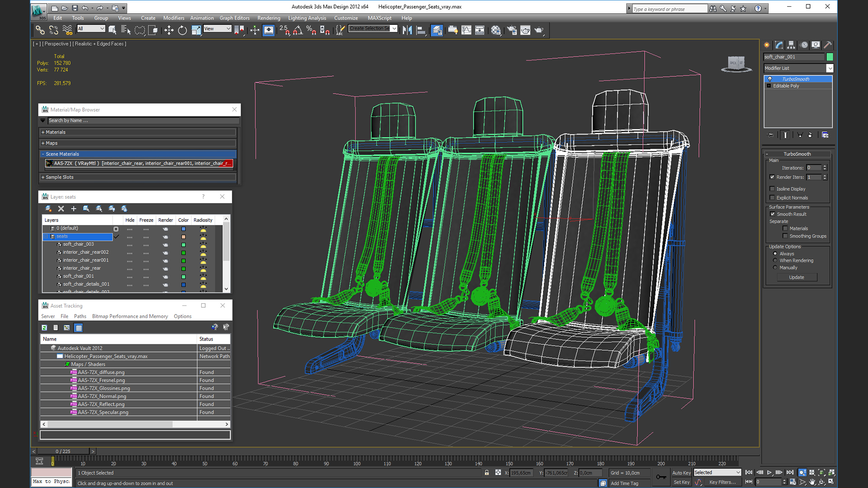Screen dimensions: 868x488
Task: Click the Key Filters button
Action: point(722,482)
